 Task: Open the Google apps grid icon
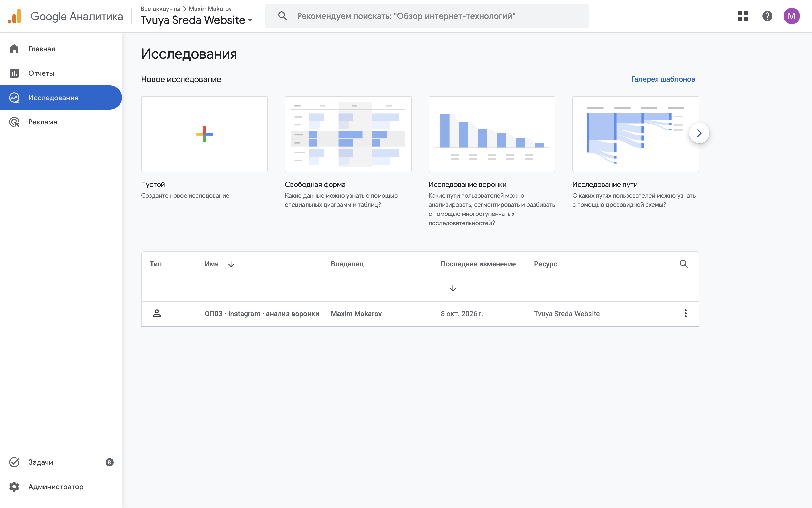743,16
